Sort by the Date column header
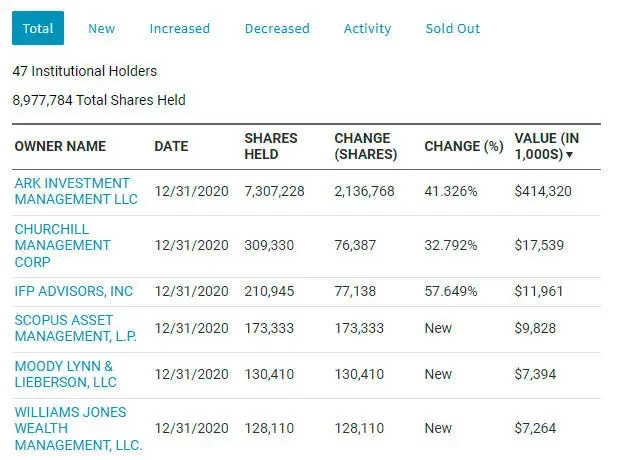 (171, 146)
